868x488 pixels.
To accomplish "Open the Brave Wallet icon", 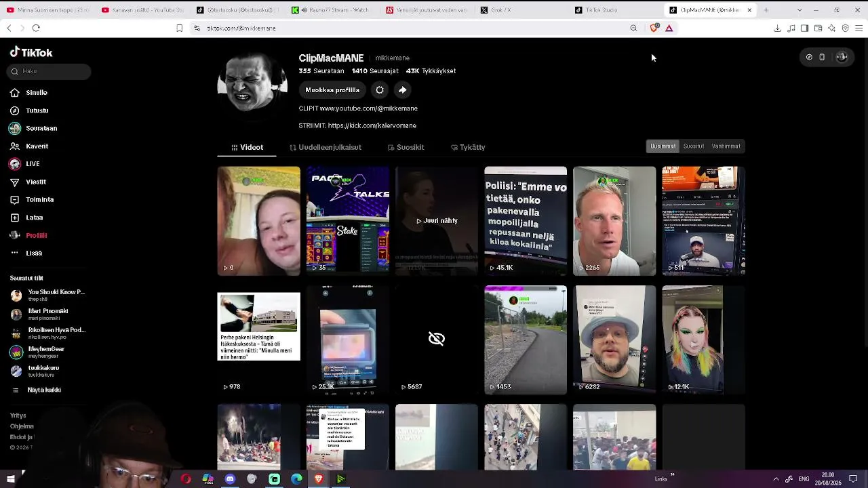I will point(818,28).
